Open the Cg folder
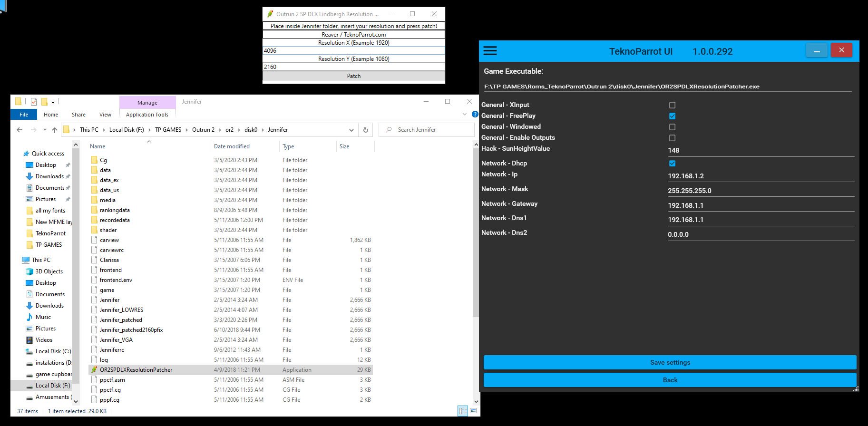Screen dimensions: 868x426 tap(103, 160)
